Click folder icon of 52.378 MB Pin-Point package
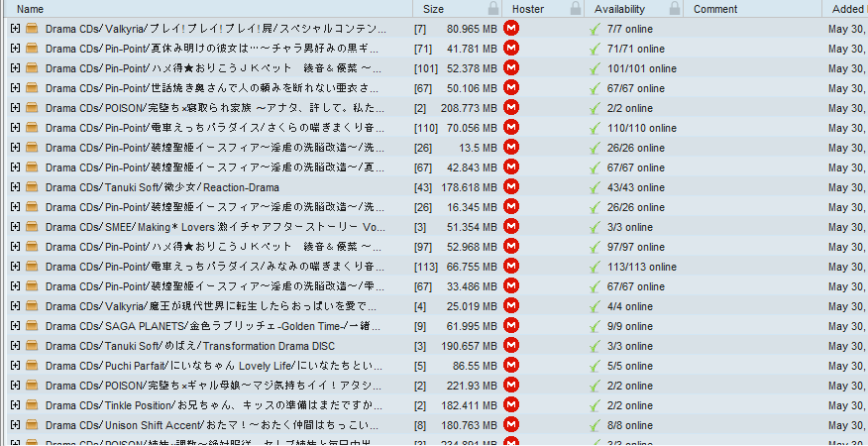Image resolution: width=868 pixels, height=446 pixels. pos(32,68)
